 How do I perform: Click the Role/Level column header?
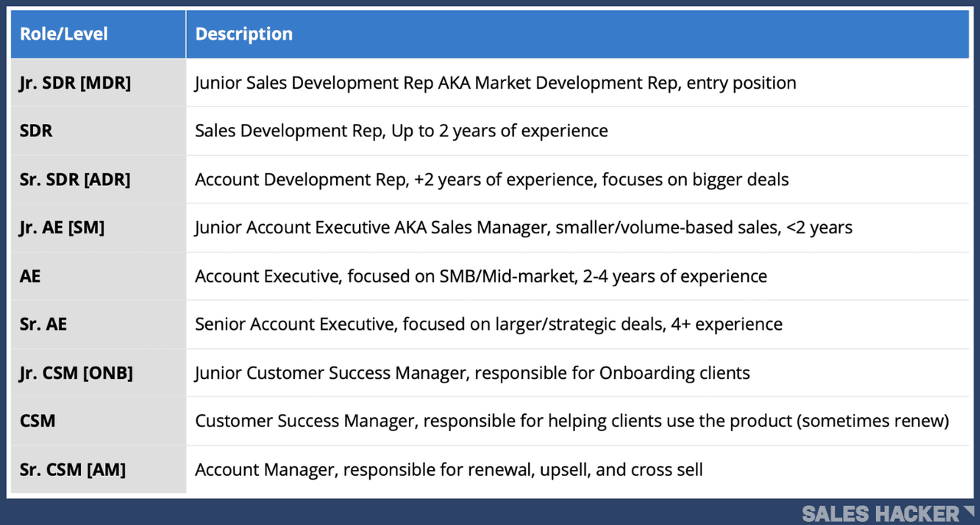pos(64,34)
